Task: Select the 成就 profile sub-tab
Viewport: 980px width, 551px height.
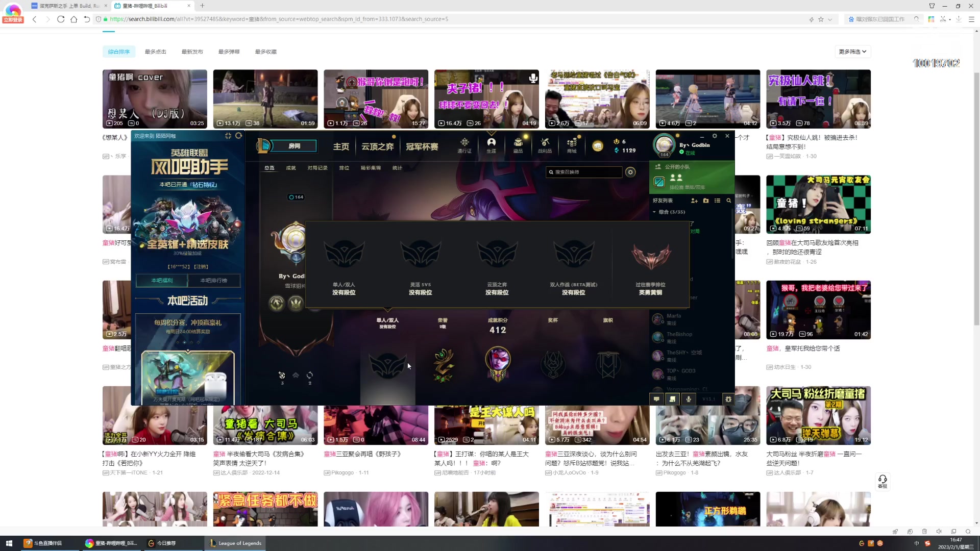Action: tap(291, 168)
